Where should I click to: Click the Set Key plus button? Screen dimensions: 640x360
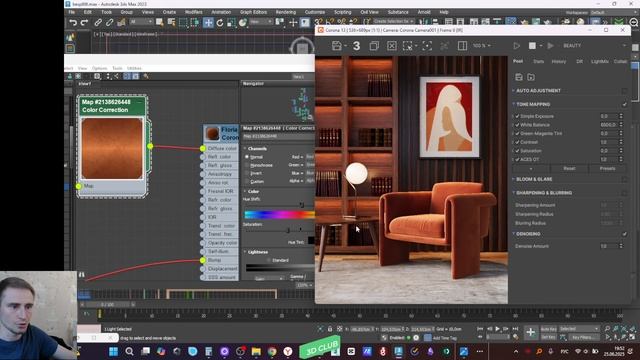pyautogui.click(x=531, y=333)
